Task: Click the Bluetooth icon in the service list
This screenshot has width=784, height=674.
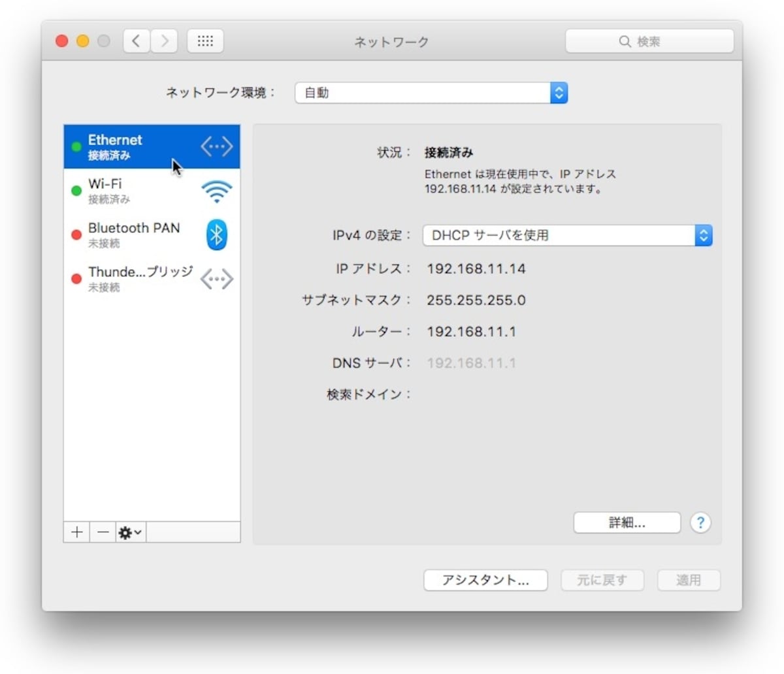Action: click(216, 234)
